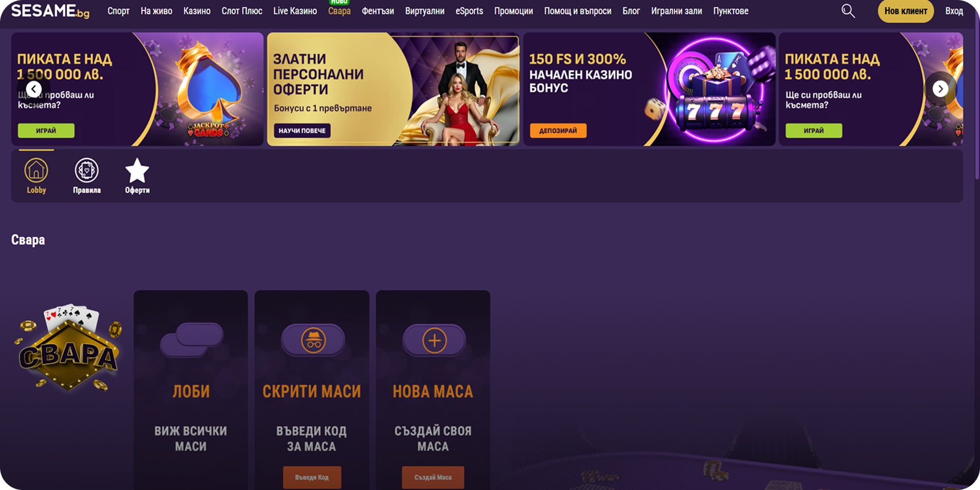Open the Свара menu item
Screen dimensions: 980x490
tap(339, 11)
